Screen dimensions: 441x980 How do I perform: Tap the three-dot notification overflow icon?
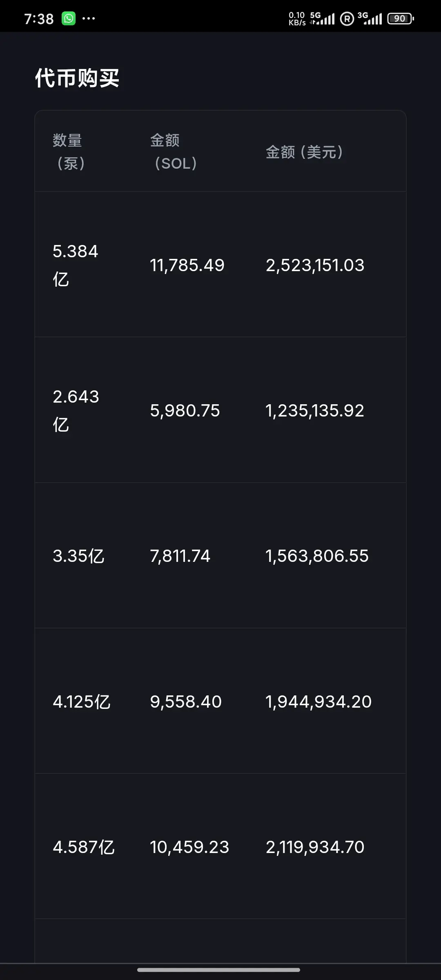pyautogui.click(x=89, y=18)
